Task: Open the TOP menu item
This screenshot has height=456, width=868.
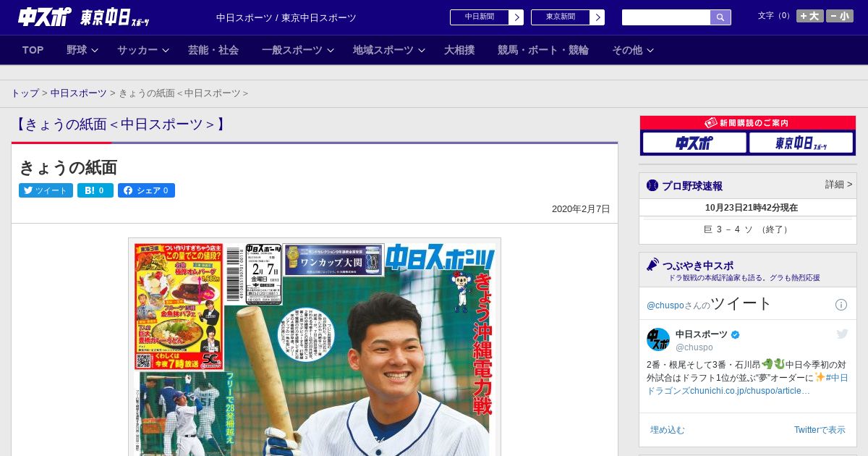Action: click(x=33, y=50)
